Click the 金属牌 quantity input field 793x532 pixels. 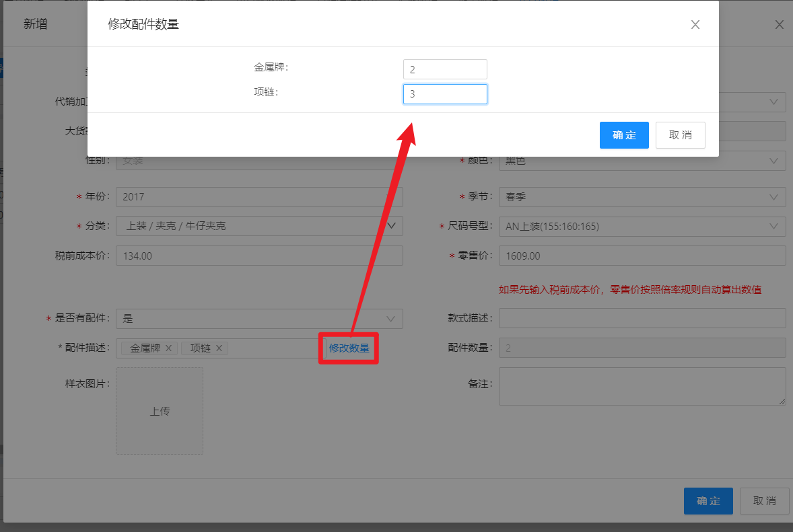[444, 69]
